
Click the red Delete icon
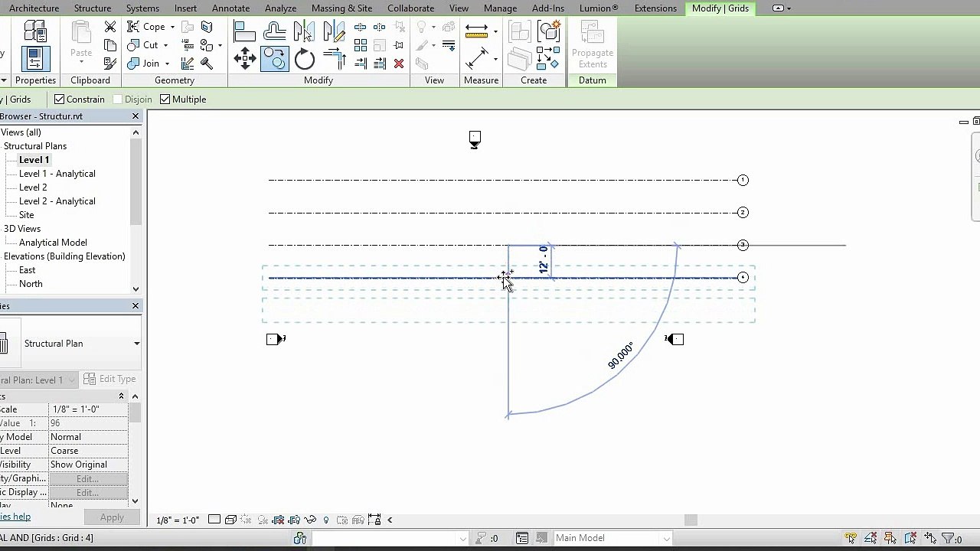tap(399, 64)
